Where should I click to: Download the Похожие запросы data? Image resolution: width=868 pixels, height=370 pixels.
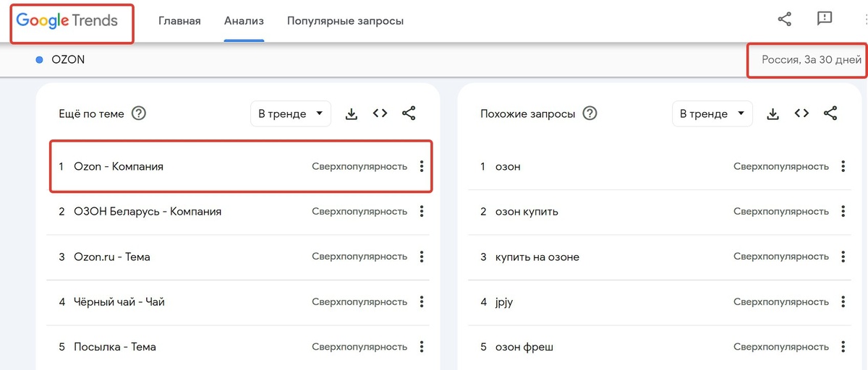(773, 113)
